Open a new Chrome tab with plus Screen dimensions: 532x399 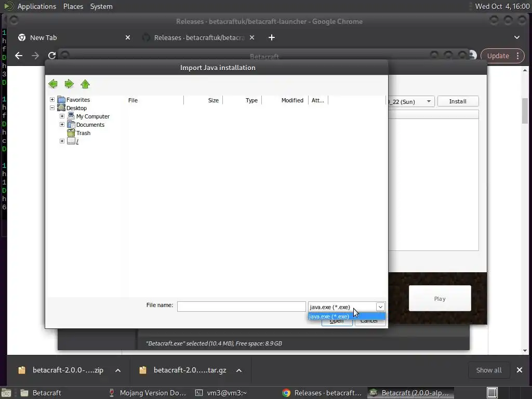[271, 37]
